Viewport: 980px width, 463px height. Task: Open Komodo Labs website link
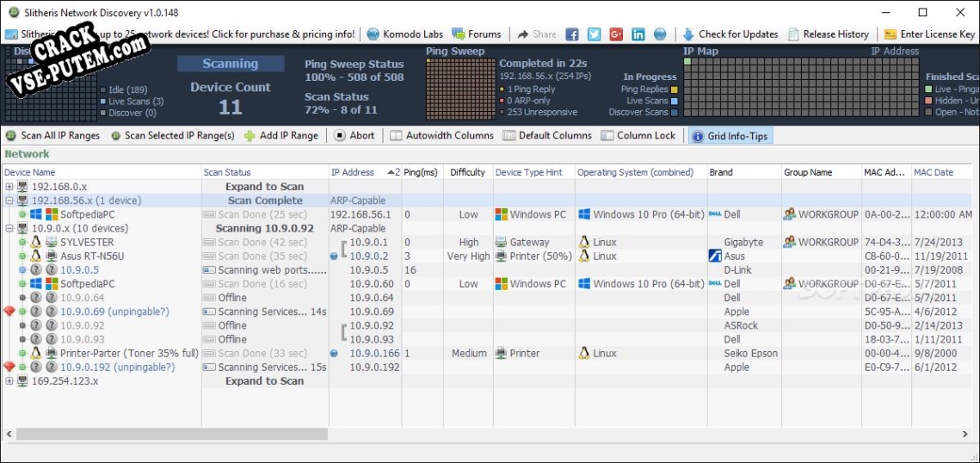[x=405, y=34]
